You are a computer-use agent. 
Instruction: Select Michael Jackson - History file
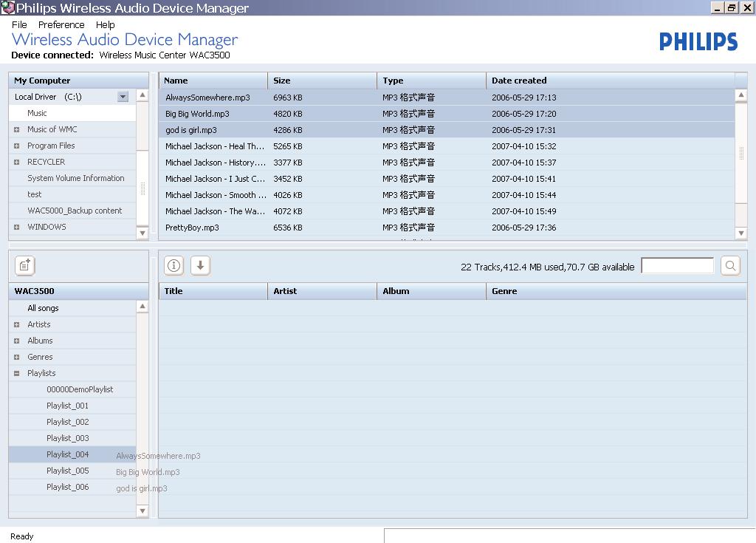point(447,163)
